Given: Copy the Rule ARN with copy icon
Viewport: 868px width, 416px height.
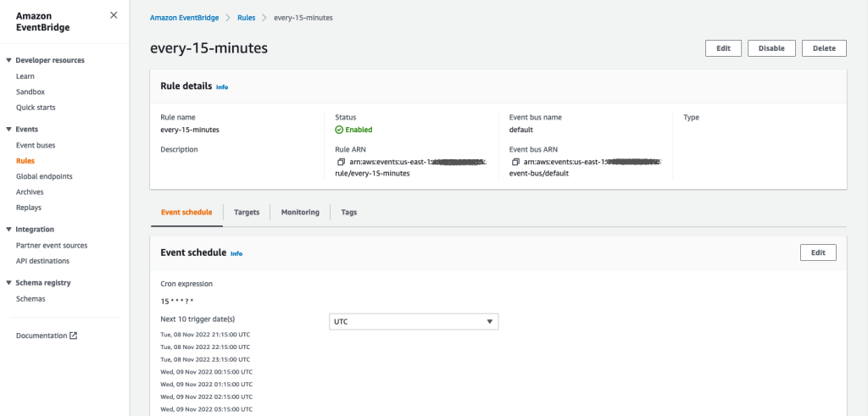Looking at the screenshot, I should [341, 162].
